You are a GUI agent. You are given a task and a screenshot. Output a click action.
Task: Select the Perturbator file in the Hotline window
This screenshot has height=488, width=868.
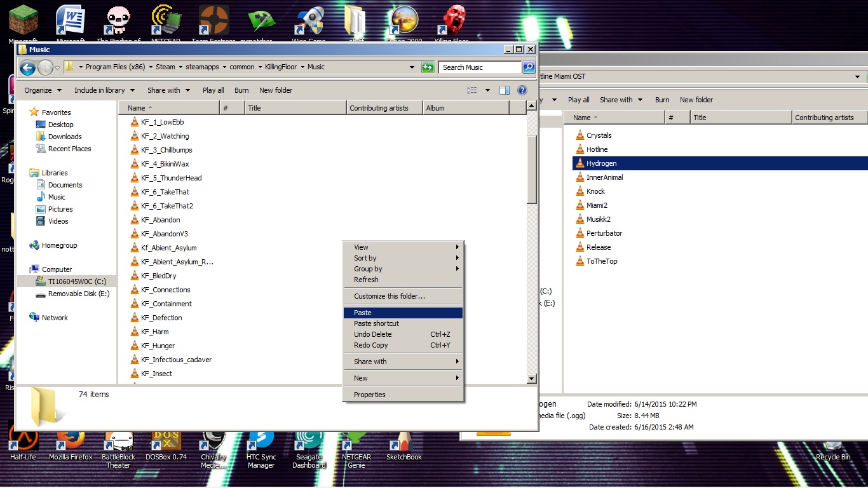pos(604,233)
